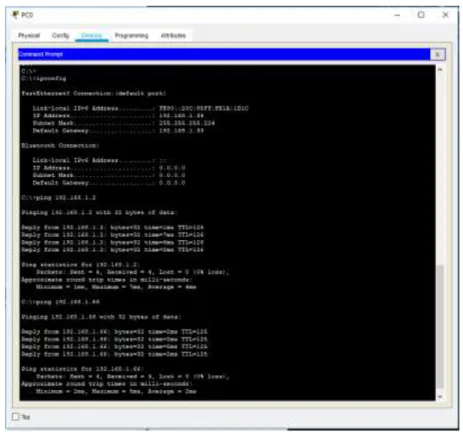Click the terminal scrollbar down arrow
463x438 pixels.
440,397
